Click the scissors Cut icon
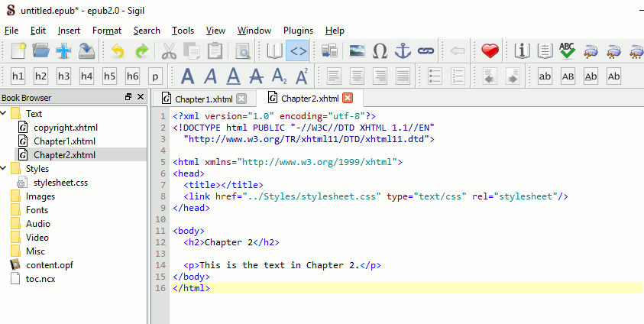This screenshot has width=644, height=324. click(x=169, y=51)
